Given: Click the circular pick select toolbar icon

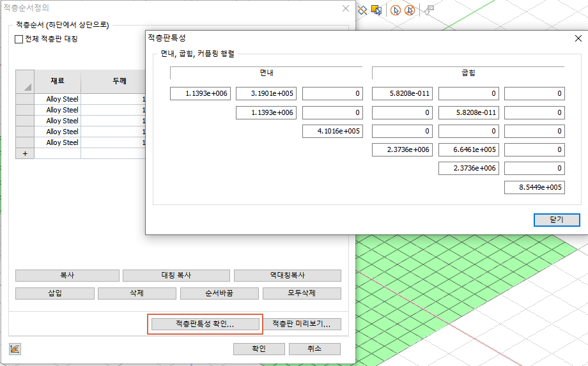Looking at the screenshot, I should tap(396, 10).
